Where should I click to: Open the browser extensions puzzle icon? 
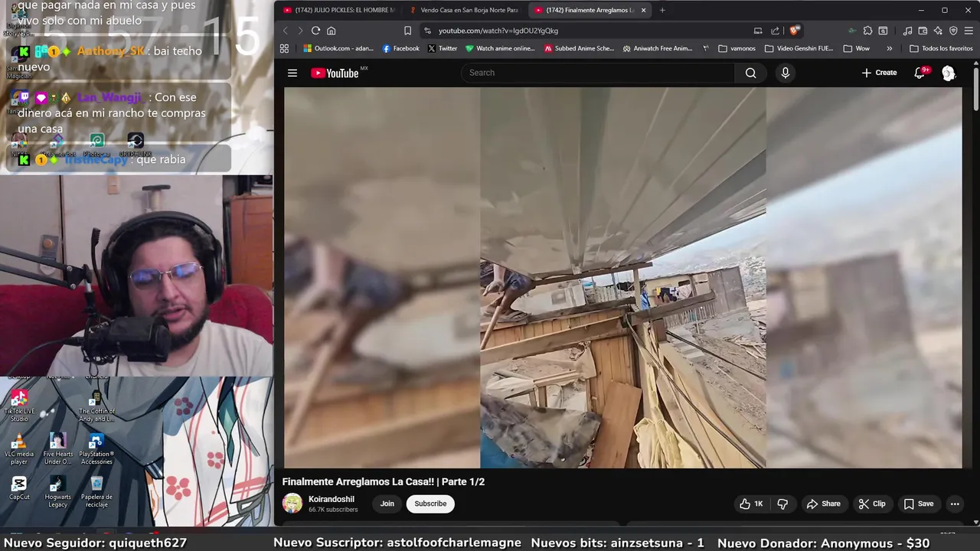[x=867, y=31]
